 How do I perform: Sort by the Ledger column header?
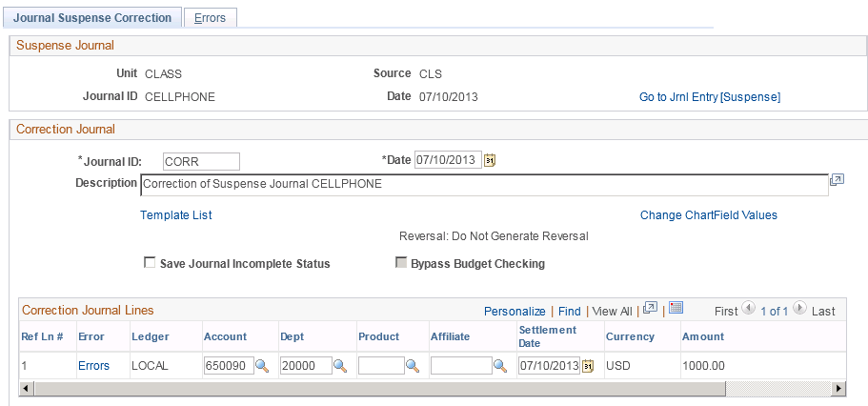(150, 336)
